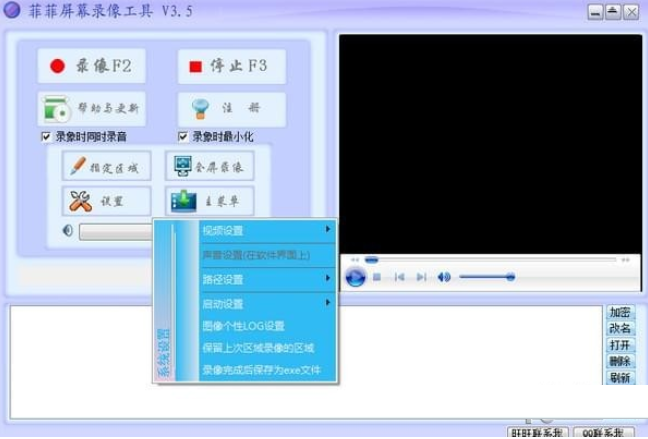Click the QQ联系我 contact button
This screenshot has width=648, height=439.
[x=604, y=432]
